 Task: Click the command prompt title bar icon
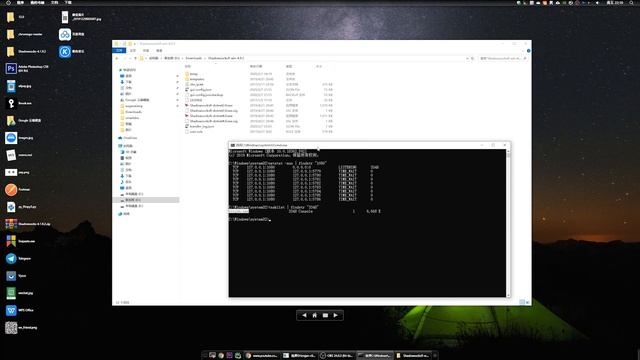[232, 145]
